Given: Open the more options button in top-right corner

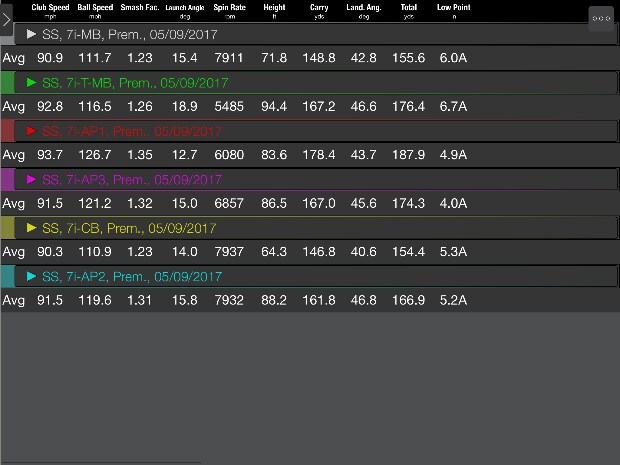Looking at the screenshot, I should pos(601,18).
